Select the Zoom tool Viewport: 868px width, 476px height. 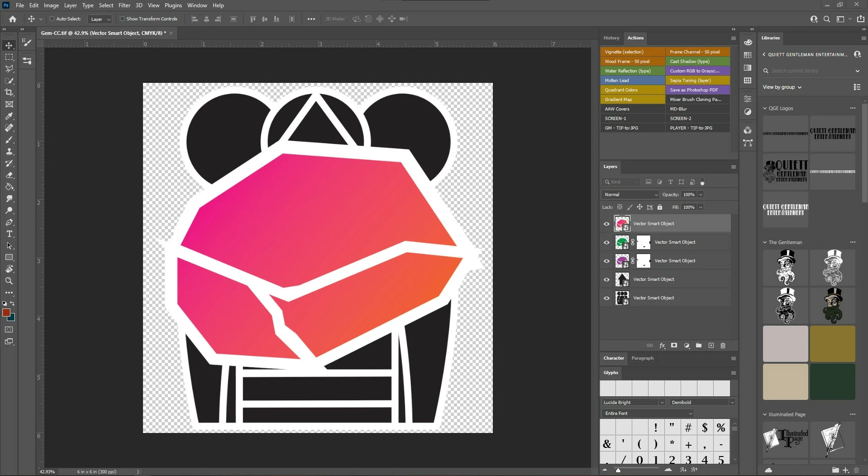coord(9,281)
